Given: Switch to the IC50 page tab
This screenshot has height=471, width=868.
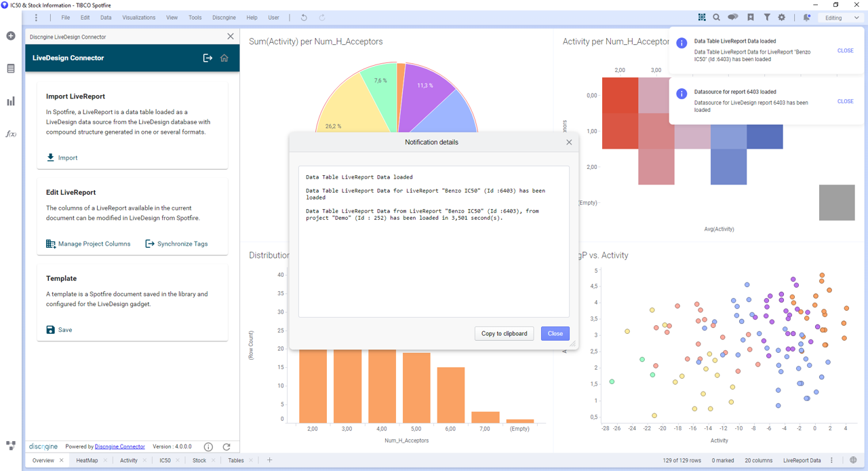Looking at the screenshot, I should pyautogui.click(x=165, y=460).
